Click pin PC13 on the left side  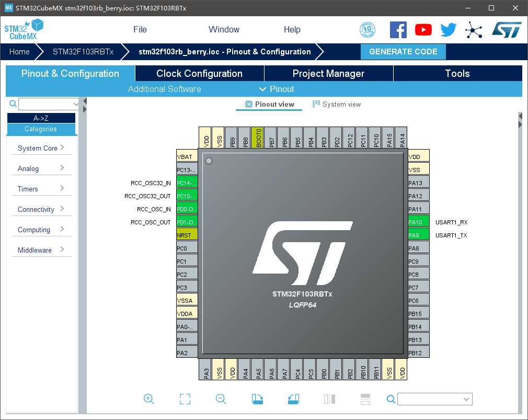click(187, 170)
